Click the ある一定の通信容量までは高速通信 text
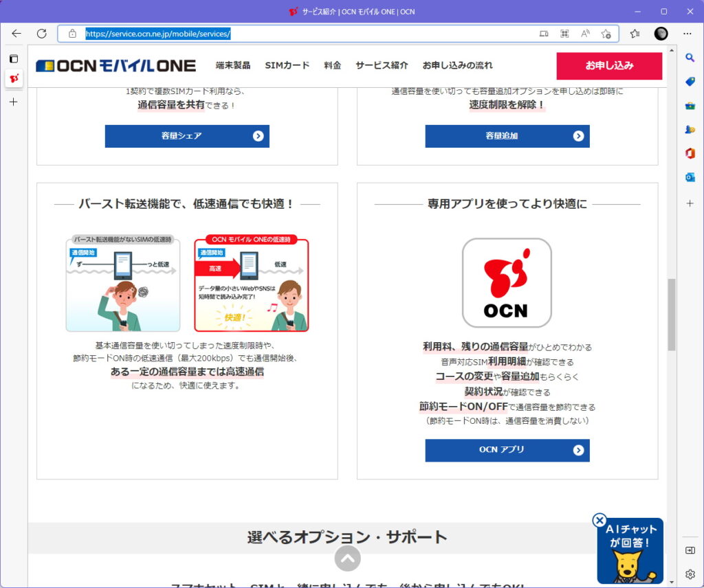The width and height of the screenshot is (704, 588). coord(187,372)
